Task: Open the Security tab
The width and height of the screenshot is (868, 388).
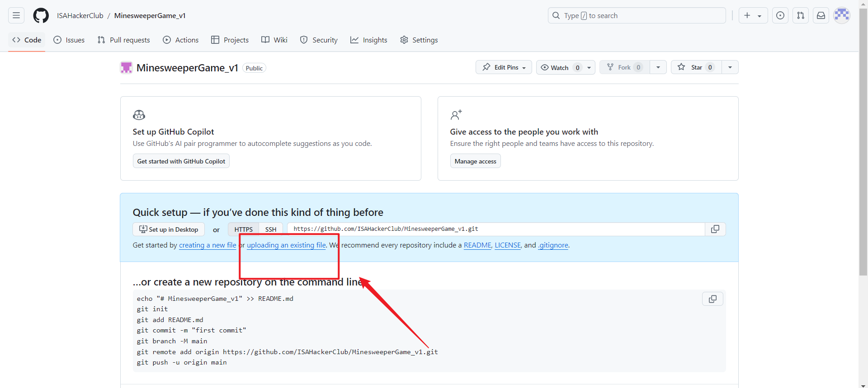Action: (319, 40)
